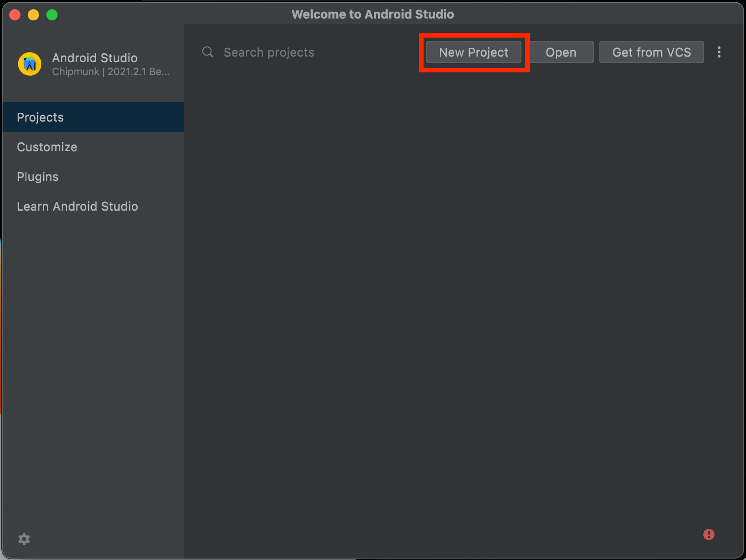The width and height of the screenshot is (746, 560).
Task: Click the magnifier search icon
Action: tap(208, 52)
